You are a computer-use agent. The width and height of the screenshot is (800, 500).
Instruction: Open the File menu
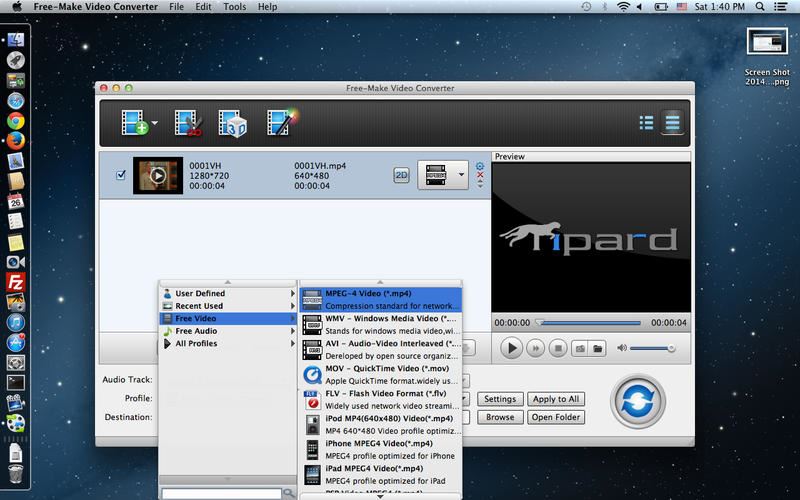point(177,7)
